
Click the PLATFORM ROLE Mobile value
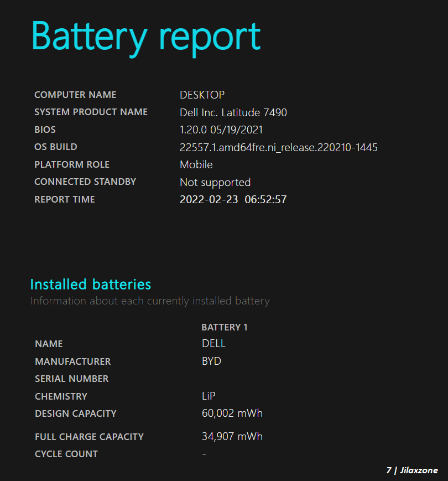point(196,165)
